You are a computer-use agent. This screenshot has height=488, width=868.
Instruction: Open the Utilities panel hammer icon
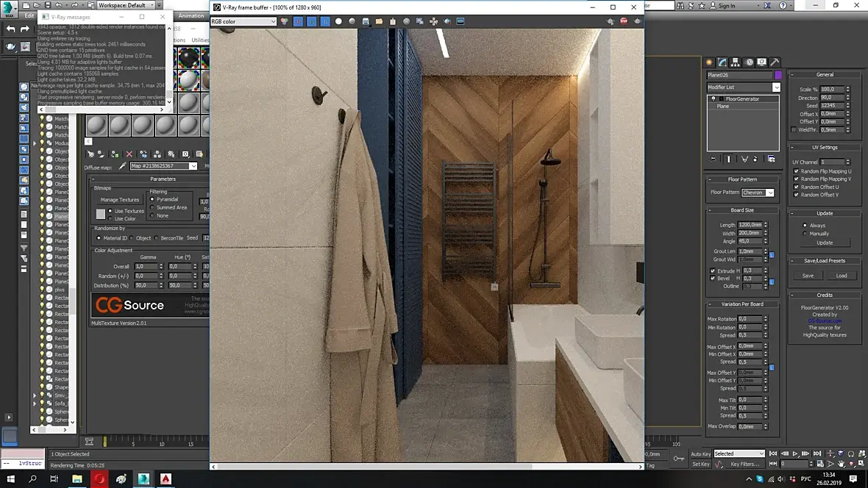[775, 62]
